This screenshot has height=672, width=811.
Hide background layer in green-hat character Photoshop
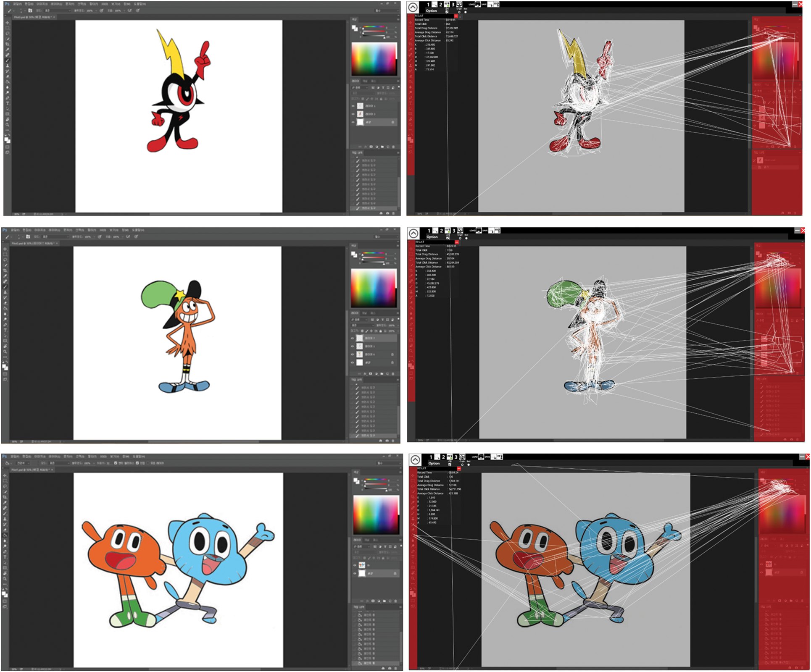[x=353, y=362]
